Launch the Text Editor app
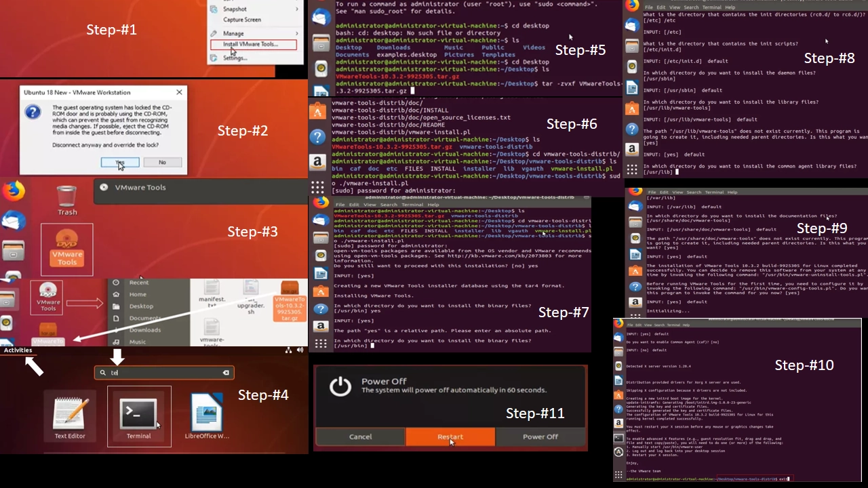Image resolution: width=868 pixels, height=488 pixels. tap(70, 417)
